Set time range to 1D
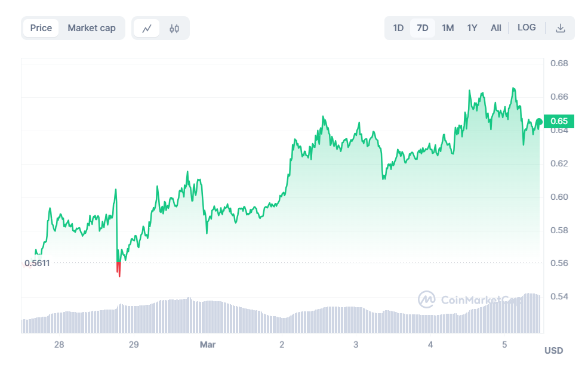588x371 pixels. 398,28
